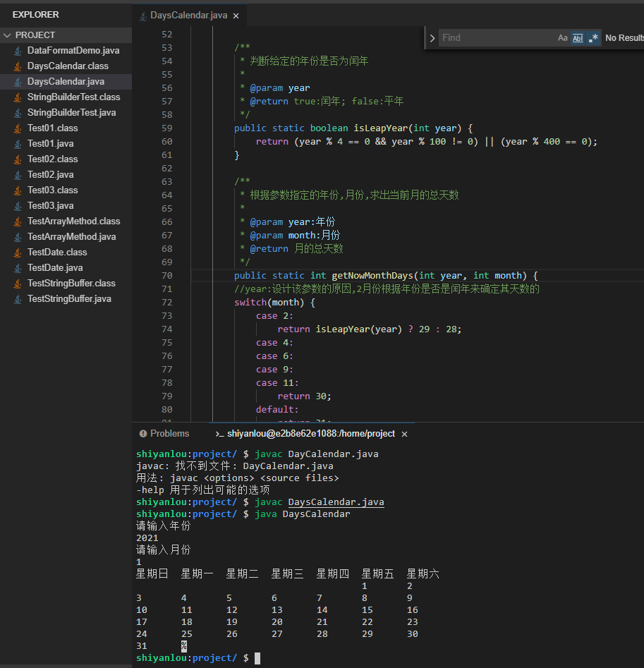Click the underlined DaysCalendar.java link in terminal
Screen dimensions: 644x668
[x=336, y=502]
